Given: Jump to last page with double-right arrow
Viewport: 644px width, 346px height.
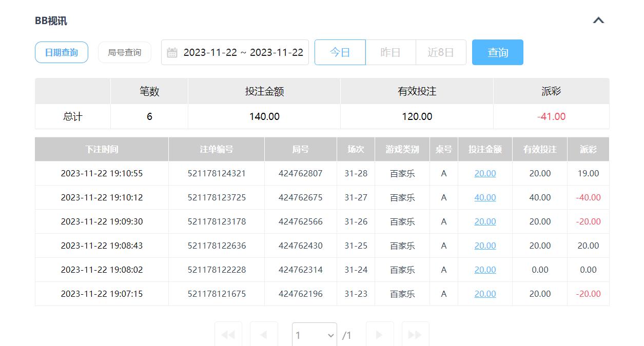Looking at the screenshot, I should [x=415, y=335].
